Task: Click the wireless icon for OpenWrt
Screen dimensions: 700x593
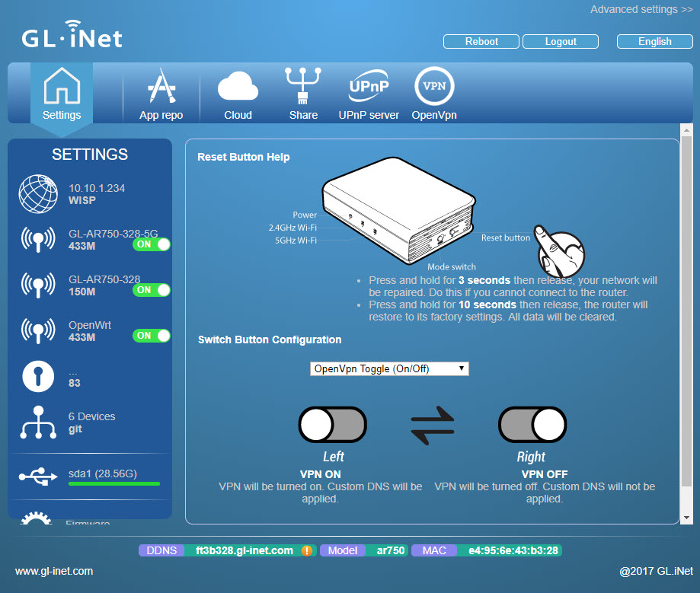Action: 38,330
